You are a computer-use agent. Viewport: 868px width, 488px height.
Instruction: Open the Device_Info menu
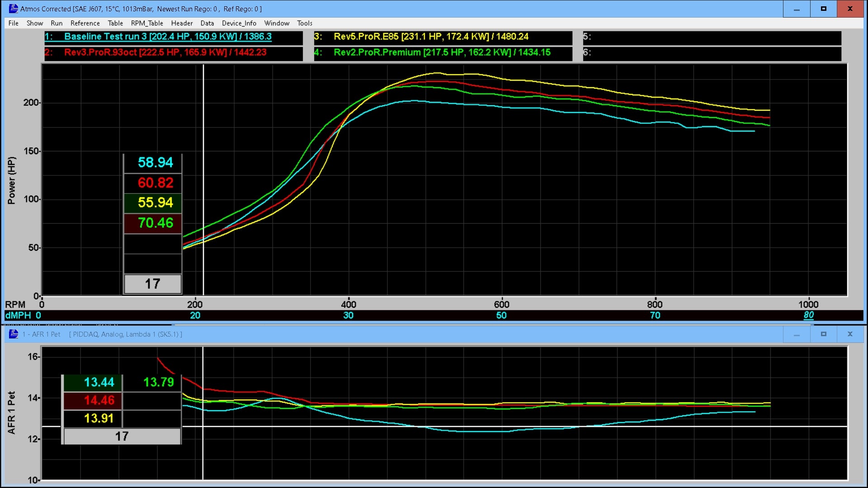pos(239,23)
